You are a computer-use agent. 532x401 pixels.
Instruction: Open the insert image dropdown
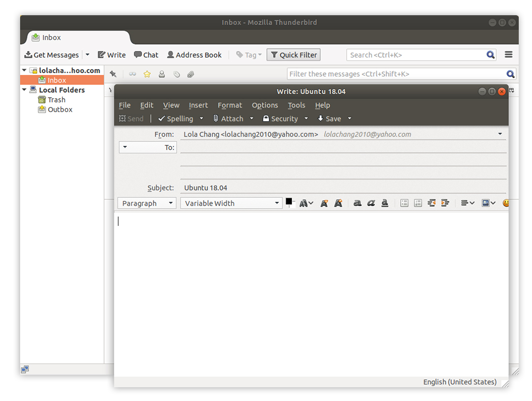[489, 203]
